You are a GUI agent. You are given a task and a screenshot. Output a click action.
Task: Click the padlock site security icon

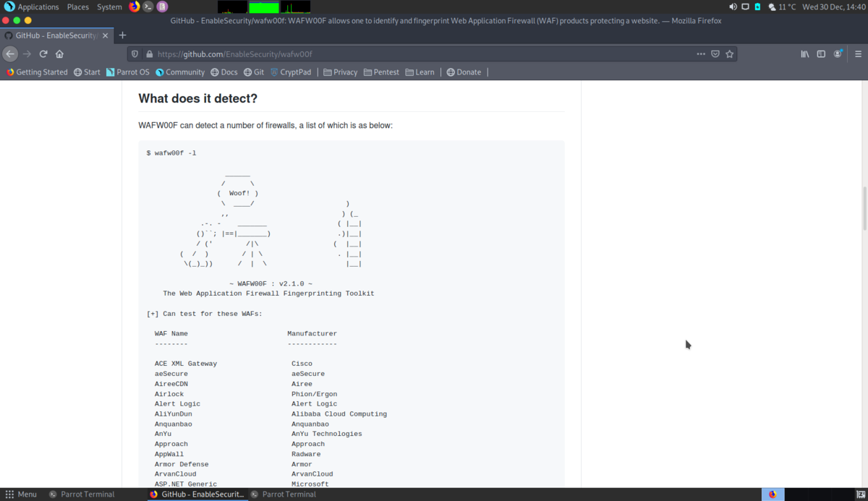(149, 53)
